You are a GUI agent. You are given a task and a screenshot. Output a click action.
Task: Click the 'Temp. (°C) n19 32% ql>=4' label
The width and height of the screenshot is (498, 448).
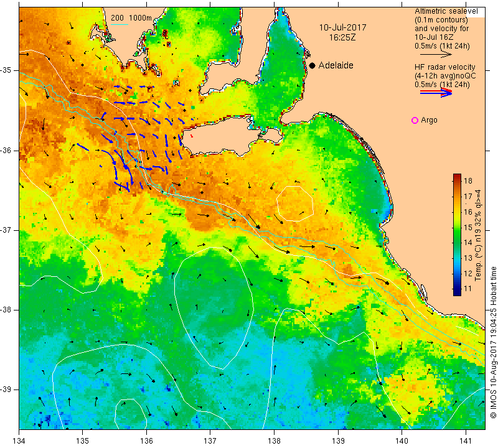pos(478,235)
